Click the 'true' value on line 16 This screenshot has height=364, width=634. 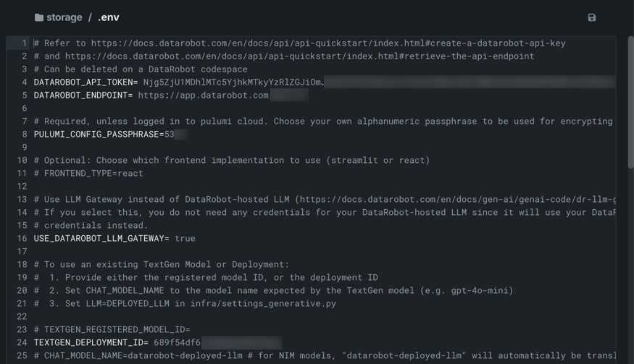click(x=185, y=238)
